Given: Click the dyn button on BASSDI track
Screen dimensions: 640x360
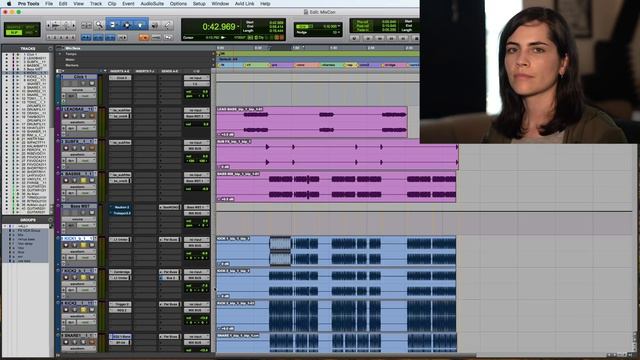Looking at the screenshot, I should 71,193.
